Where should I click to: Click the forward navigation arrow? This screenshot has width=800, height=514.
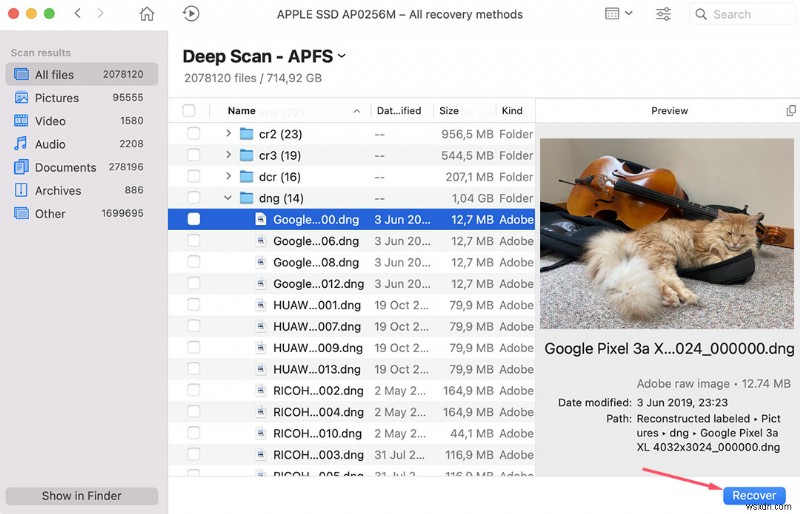[x=104, y=14]
